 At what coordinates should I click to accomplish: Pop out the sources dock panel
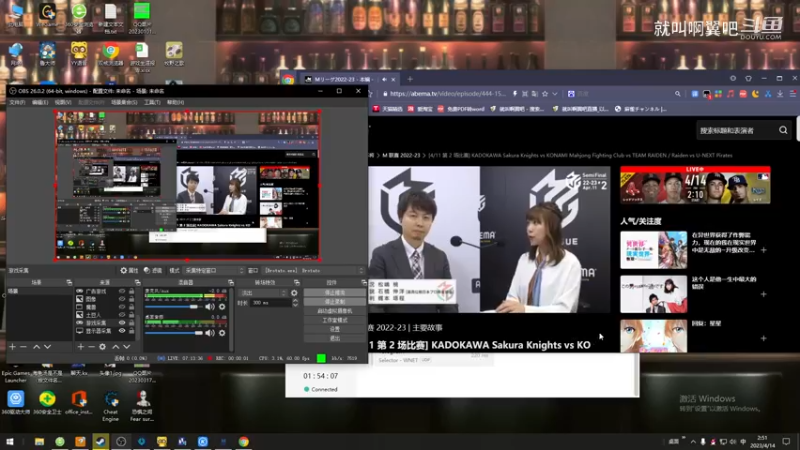pyautogui.click(x=137, y=282)
